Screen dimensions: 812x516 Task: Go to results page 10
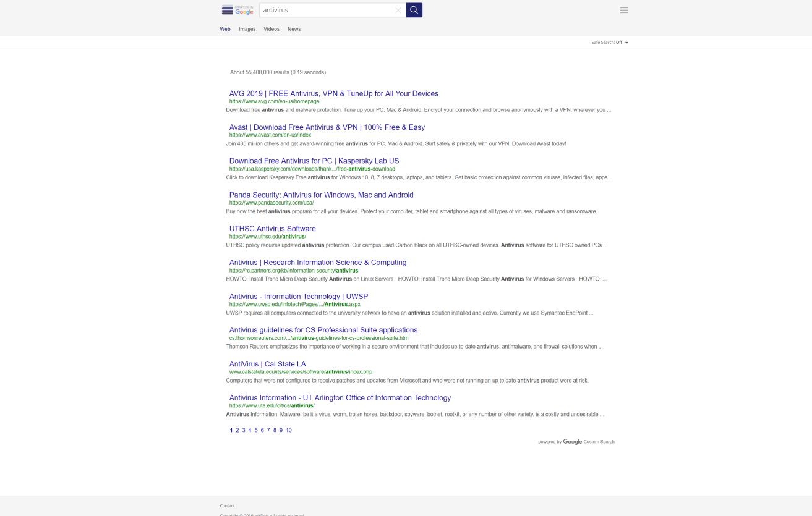(x=289, y=430)
